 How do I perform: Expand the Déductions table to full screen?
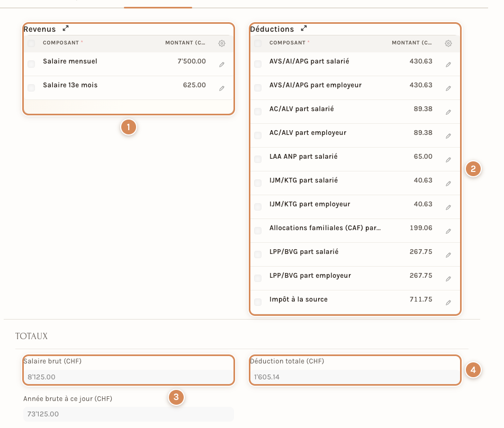pyautogui.click(x=304, y=28)
